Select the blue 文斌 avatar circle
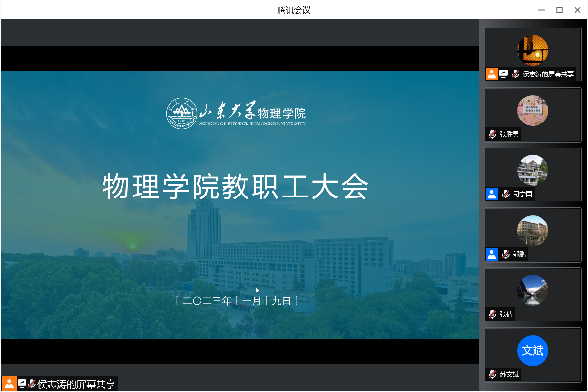This screenshot has height=392, width=588. [533, 350]
